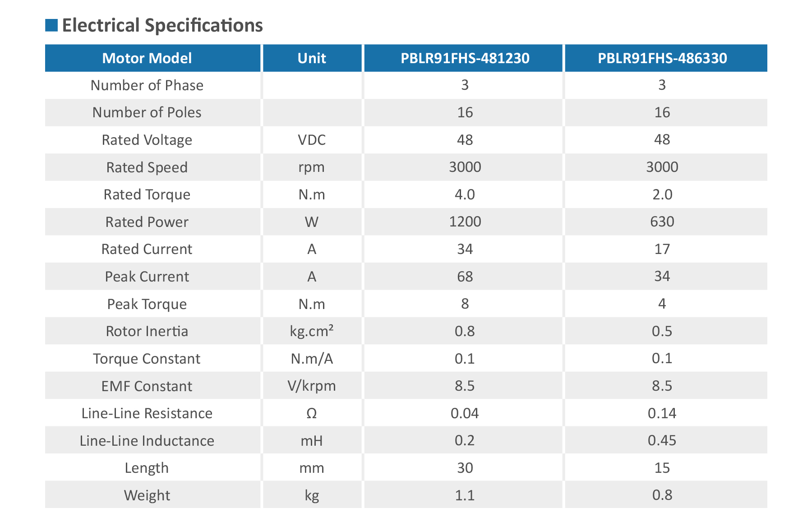This screenshot has width=812, height=531.
Task: Click the V/krpm unit cell
Action: tap(312, 386)
